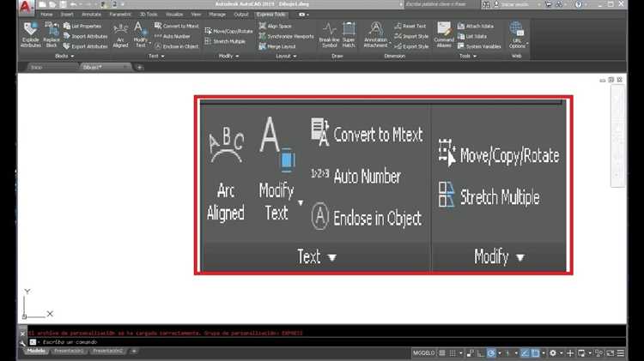Screen dimensions: 644x361
Task: Select Arc Aligned text tool in top ribbon
Action: (120, 35)
